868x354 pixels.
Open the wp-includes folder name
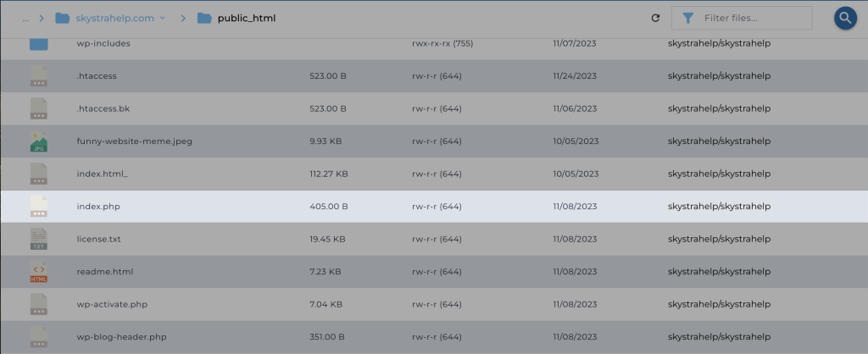point(103,43)
